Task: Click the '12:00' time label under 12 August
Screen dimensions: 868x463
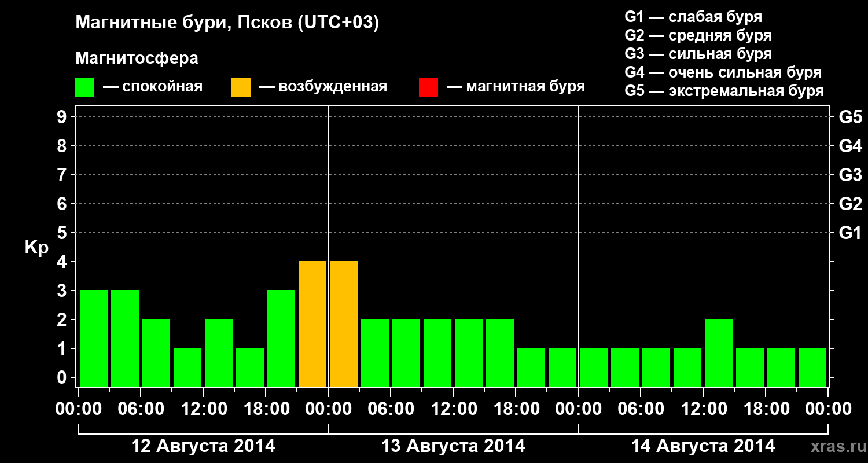Action: [x=203, y=409]
